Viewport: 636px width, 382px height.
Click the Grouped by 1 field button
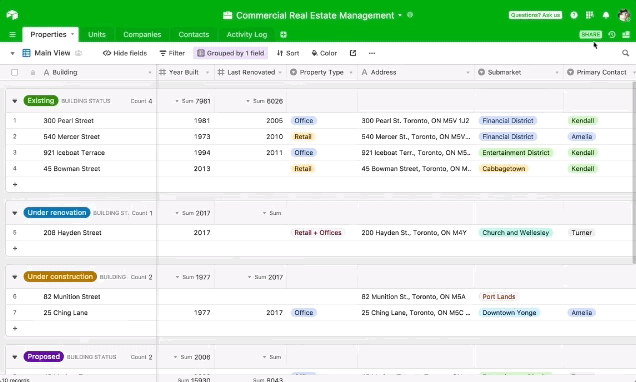[x=230, y=53]
